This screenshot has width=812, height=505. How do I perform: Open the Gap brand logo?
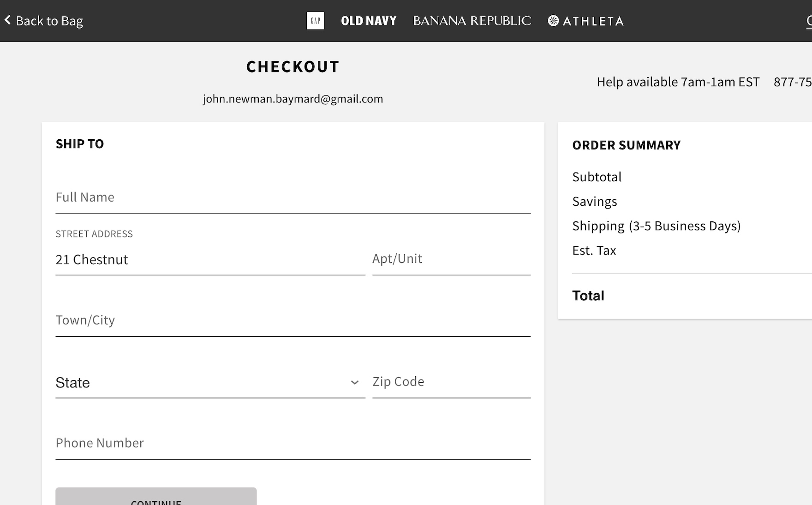point(316,21)
